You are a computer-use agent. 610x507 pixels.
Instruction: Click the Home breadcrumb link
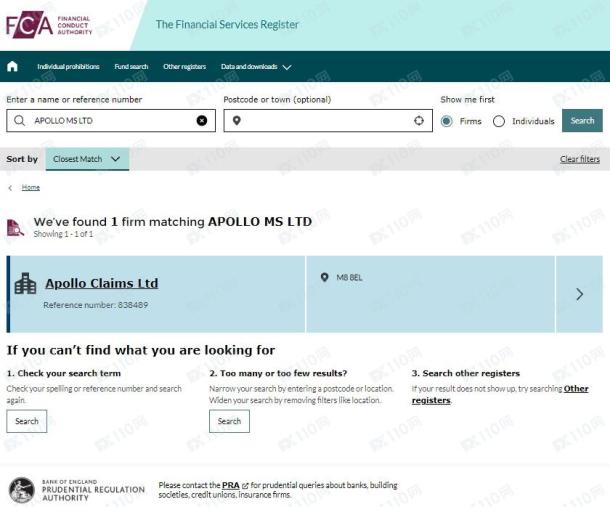(30, 188)
